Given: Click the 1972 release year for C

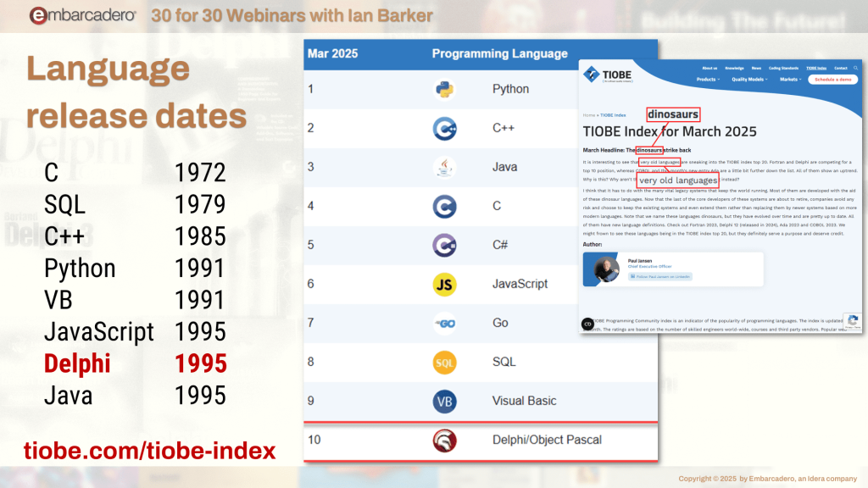Looking at the screenshot, I should pos(200,173).
